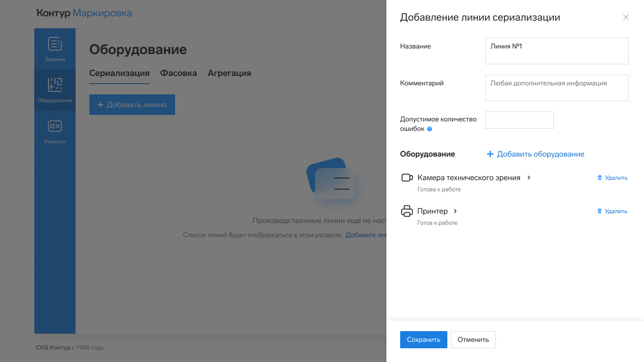Open Задания section icon in sidebar
This screenshot has height=362, width=644.
click(x=55, y=44)
